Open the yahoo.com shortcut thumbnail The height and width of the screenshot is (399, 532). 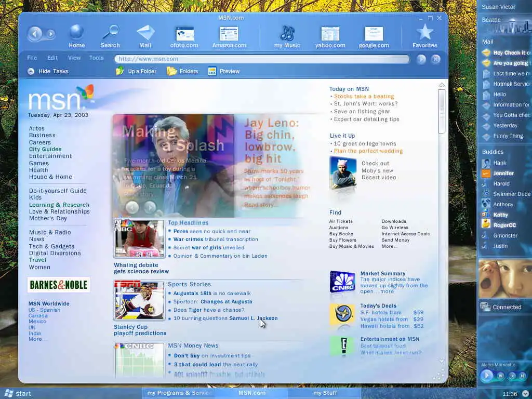click(x=330, y=34)
